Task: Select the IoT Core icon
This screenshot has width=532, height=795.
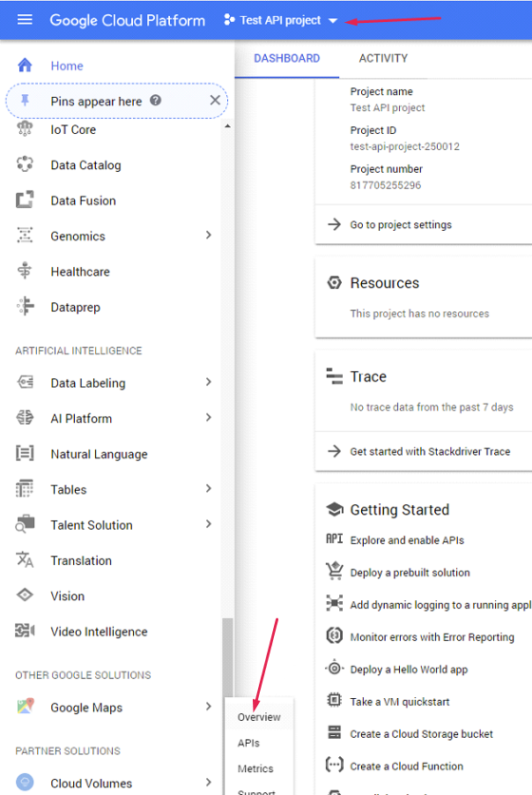Action: coord(25,130)
